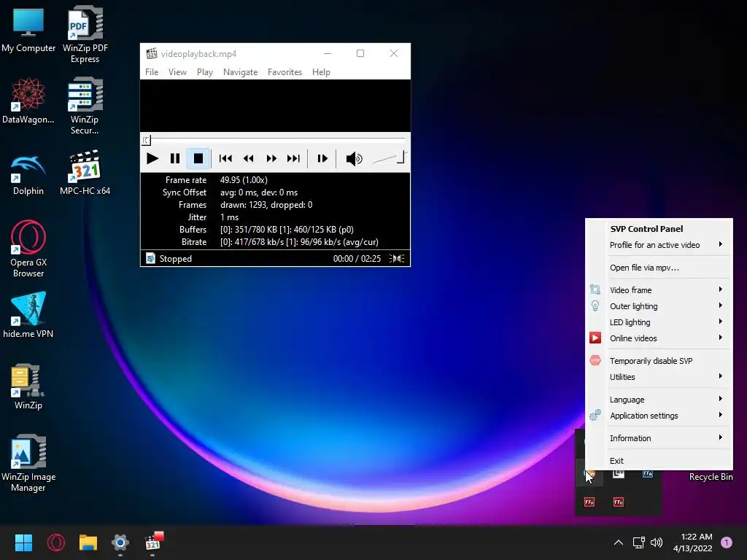Collapse the hidden tray icons chevron
Viewport: 747px width, 560px height.
[619, 542]
